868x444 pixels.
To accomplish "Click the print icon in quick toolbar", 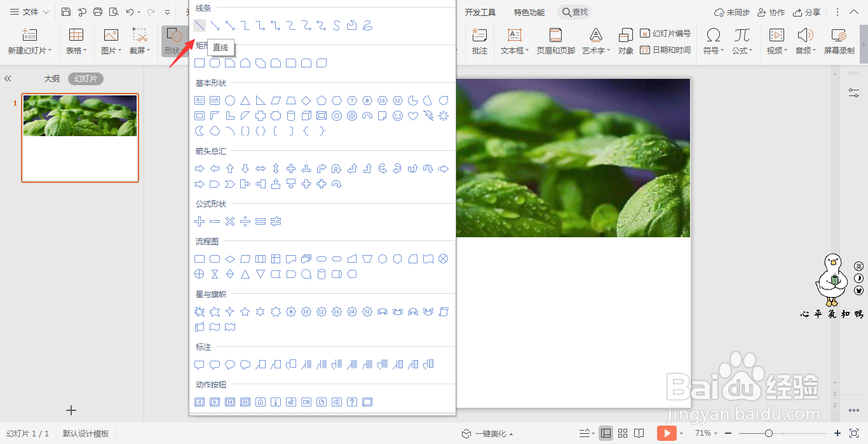I will point(98,12).
